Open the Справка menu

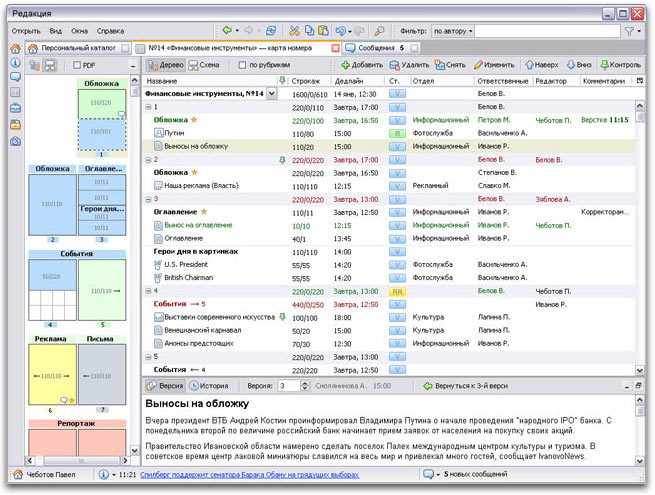[111, 31]
